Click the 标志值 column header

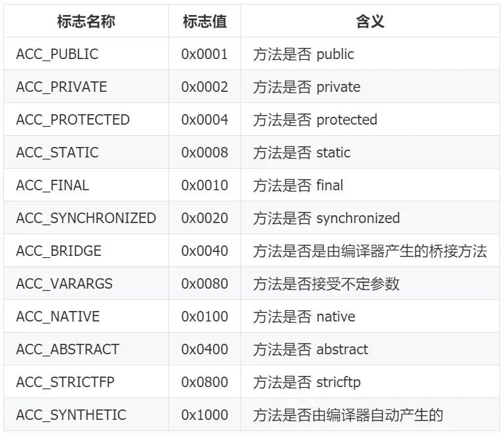(x=204, y=21)
